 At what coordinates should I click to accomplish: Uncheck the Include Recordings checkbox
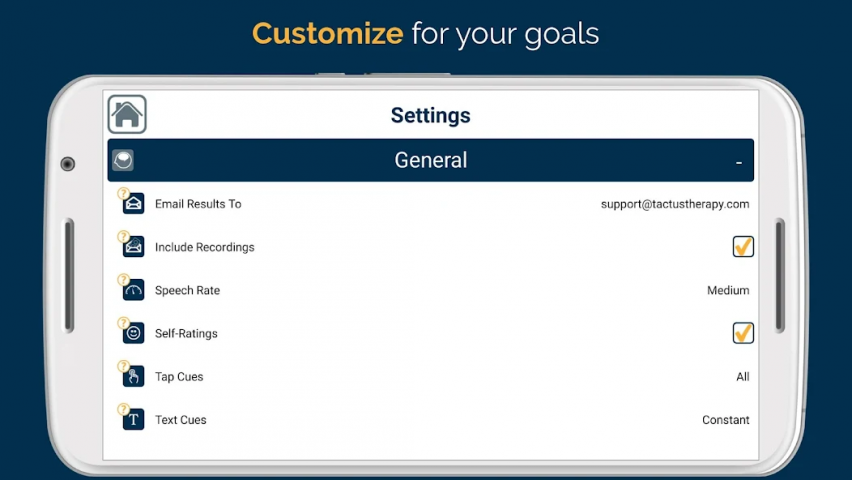tap(743, 247)
